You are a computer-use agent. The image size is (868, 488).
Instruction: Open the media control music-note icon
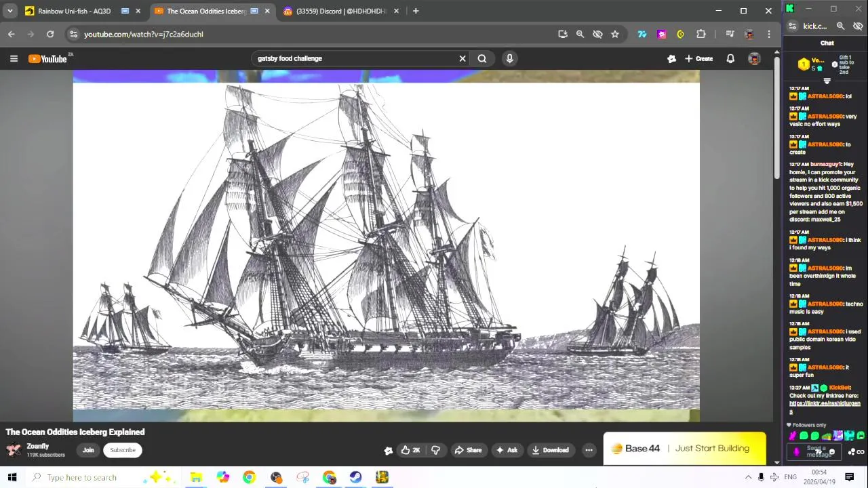tap(730, 34)
